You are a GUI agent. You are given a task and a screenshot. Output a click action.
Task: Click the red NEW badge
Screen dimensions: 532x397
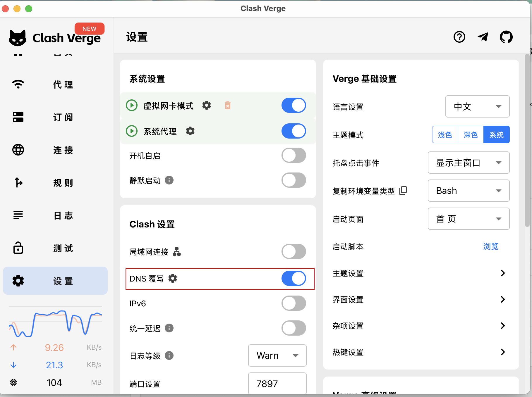coord(90,29)
